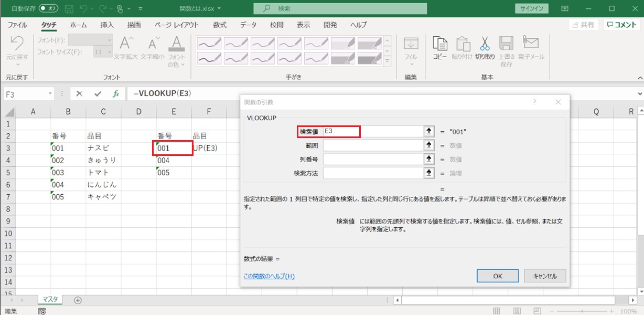Open the Name Box dropdown next to F3
Screen dimensions: 644x317
coord(51,94)
